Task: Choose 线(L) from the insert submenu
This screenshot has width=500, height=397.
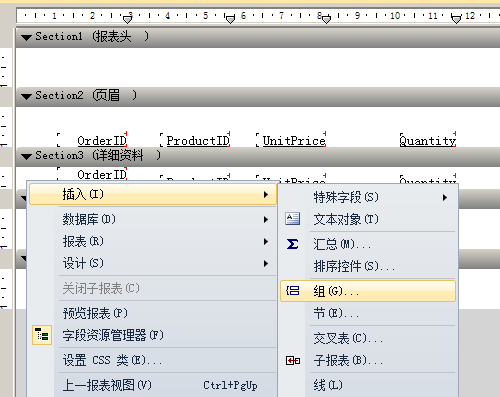Action: (x=368, y=385)
